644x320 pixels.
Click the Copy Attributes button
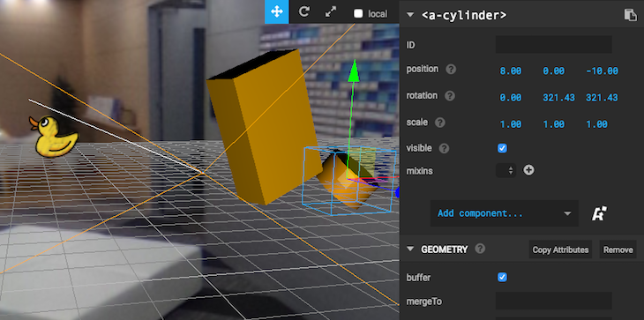point(560,249)
